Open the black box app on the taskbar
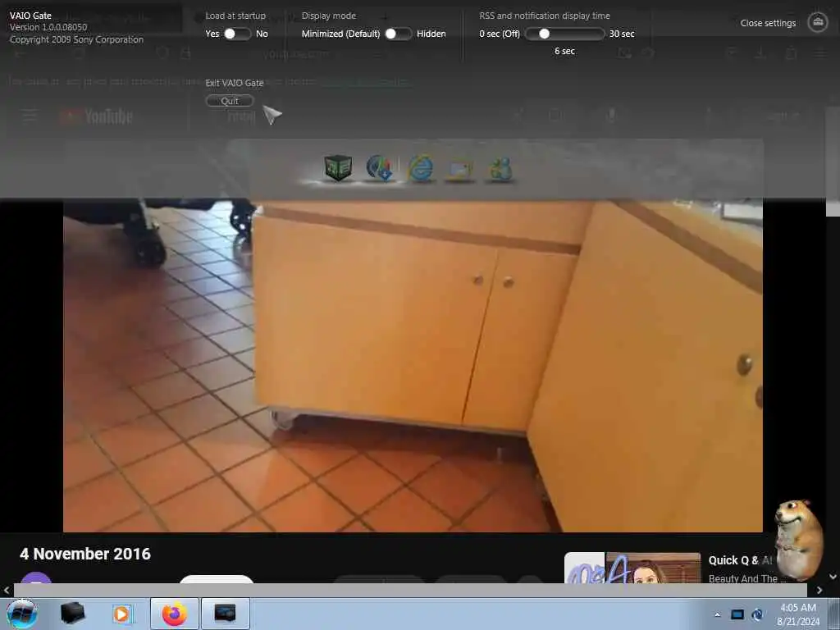Viewport: 840px width, 630px height. coord(72,614)
